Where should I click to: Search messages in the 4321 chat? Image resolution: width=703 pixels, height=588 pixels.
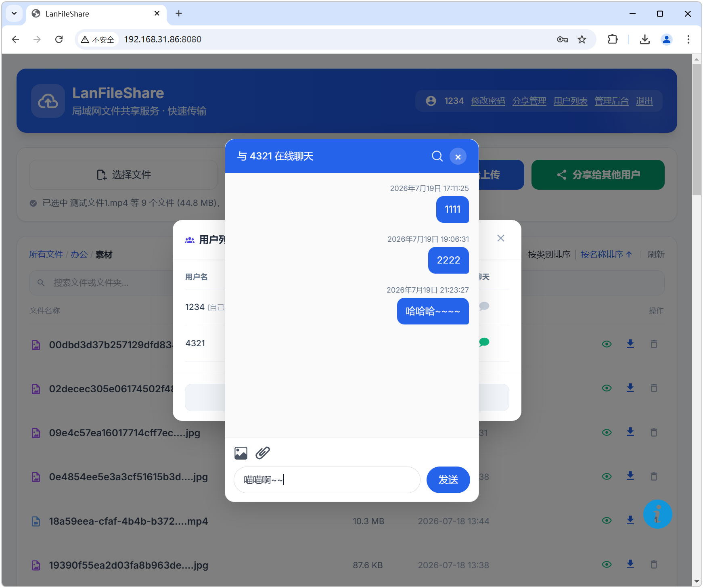pyautogui.click(x=437, y=156)
